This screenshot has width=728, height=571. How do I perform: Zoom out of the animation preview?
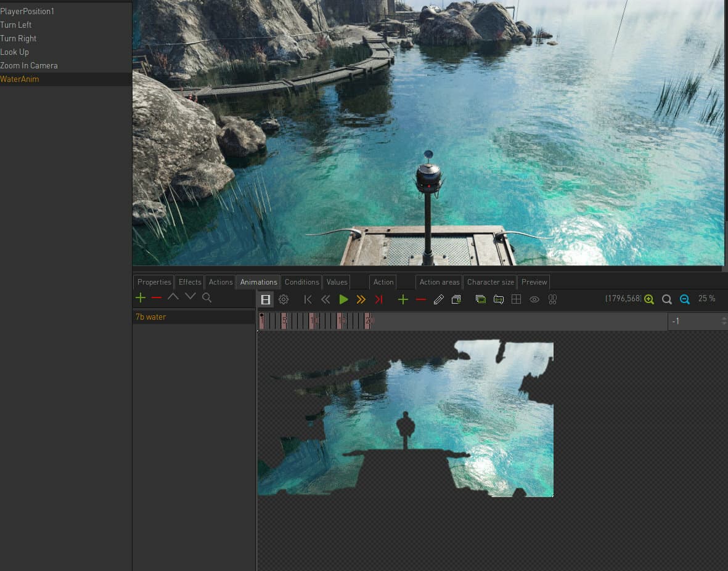[x=685, y=299]
